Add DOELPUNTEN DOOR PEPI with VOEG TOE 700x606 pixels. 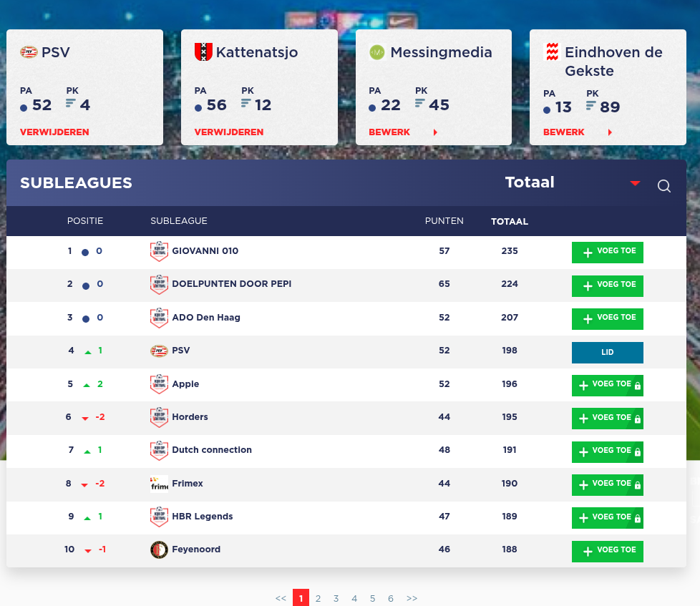(608, 286)
